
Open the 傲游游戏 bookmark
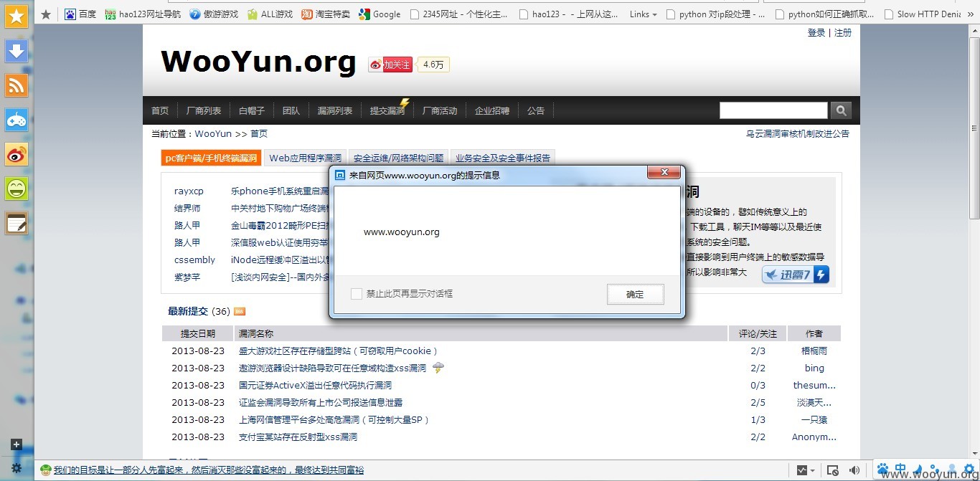pos(214,14)
